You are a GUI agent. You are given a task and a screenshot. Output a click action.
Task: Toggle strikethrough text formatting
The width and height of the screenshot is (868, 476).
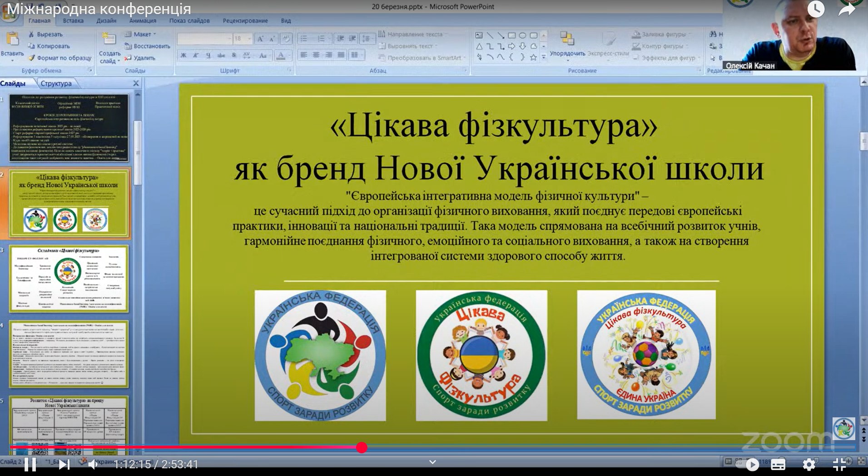pyautogui.click(x=221, y=55)
